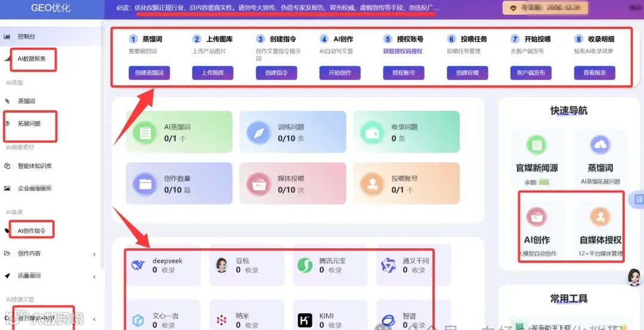644x330 pixels.
Task: Click the 智谱 blue logo
Action: pyautogui.click(x=388, y=320)
